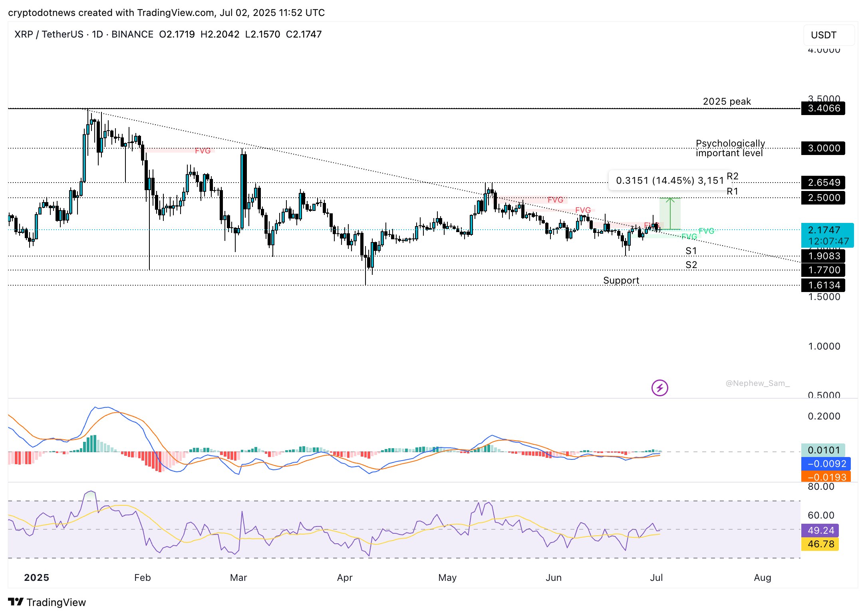
Task: Click the Psychologically important level annotation
Action: [730, 148]
